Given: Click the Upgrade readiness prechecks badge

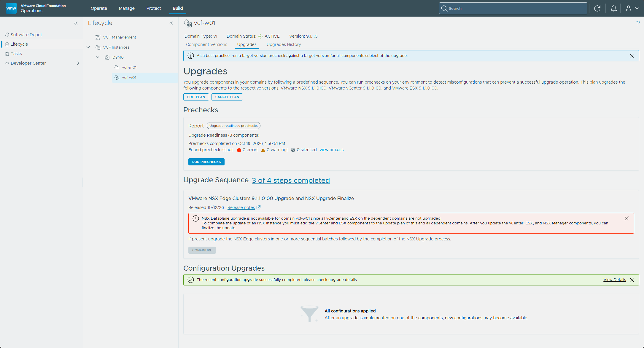Looking at the screenshot, I should 233,126.
